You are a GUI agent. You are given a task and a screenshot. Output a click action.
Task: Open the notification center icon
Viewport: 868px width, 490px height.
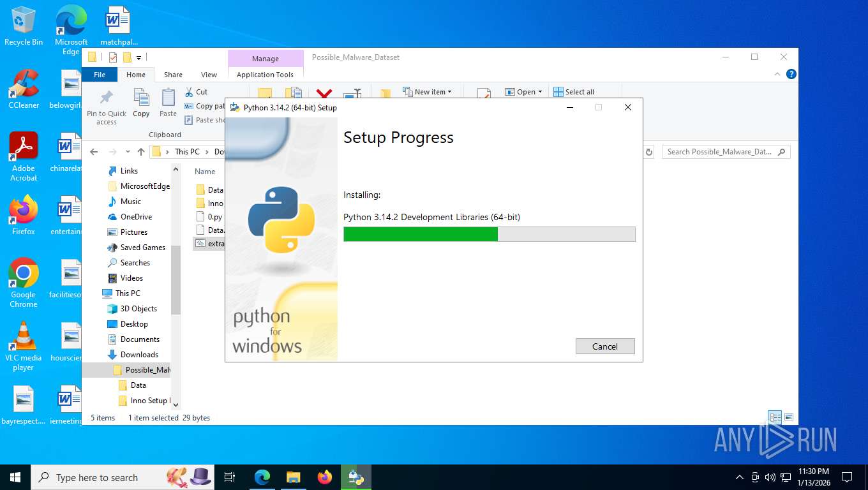(847, 477)
